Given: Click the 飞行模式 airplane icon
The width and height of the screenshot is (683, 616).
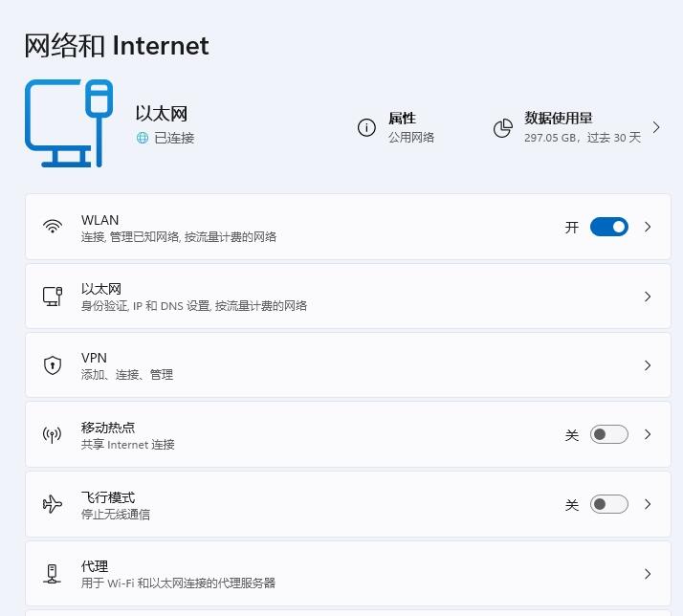Looking at the screenshot, I should (53, 504).
